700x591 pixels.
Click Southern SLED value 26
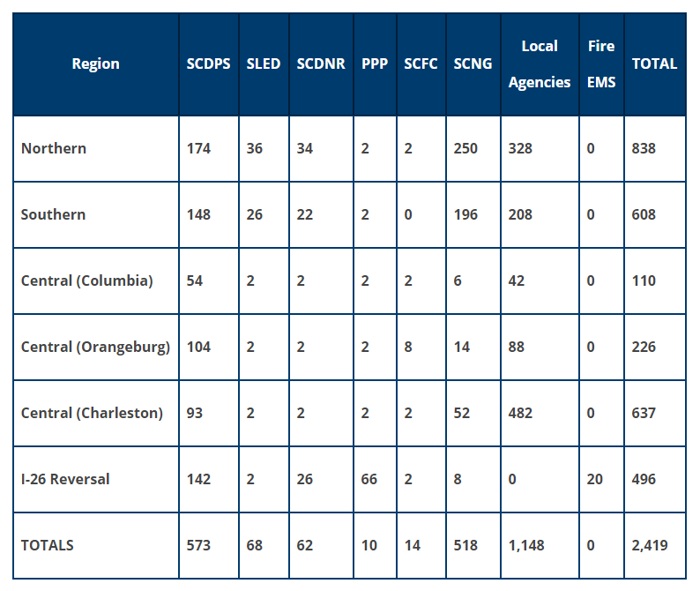(255, 214)
